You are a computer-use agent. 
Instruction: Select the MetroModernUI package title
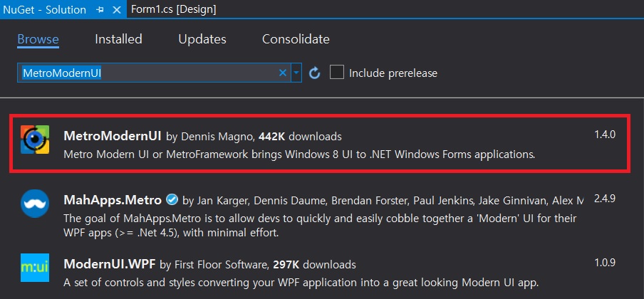113,136
